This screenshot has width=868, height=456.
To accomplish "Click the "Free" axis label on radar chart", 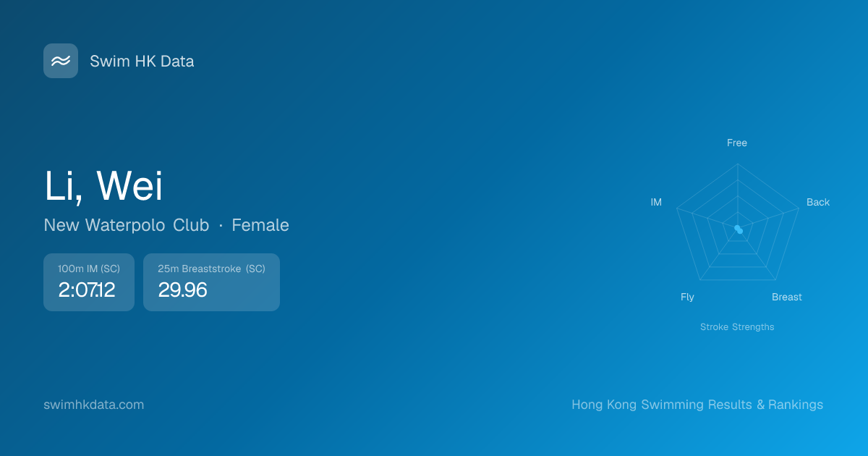I will click(736, 143).
